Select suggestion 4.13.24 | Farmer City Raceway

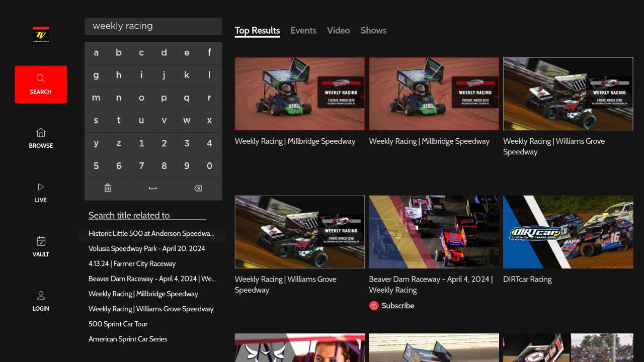pyautogui.click(x=132, y=263)
